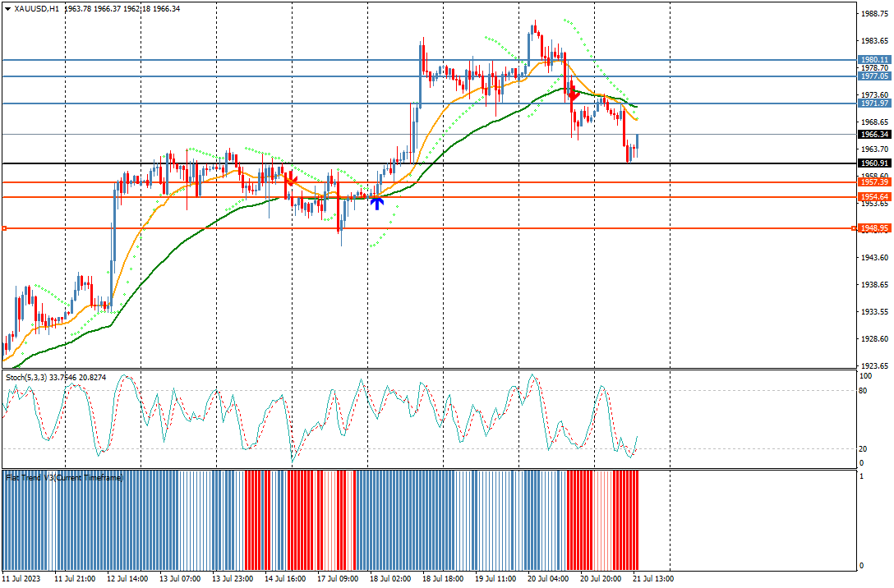Click the blue up arrow buy signal

377,203
